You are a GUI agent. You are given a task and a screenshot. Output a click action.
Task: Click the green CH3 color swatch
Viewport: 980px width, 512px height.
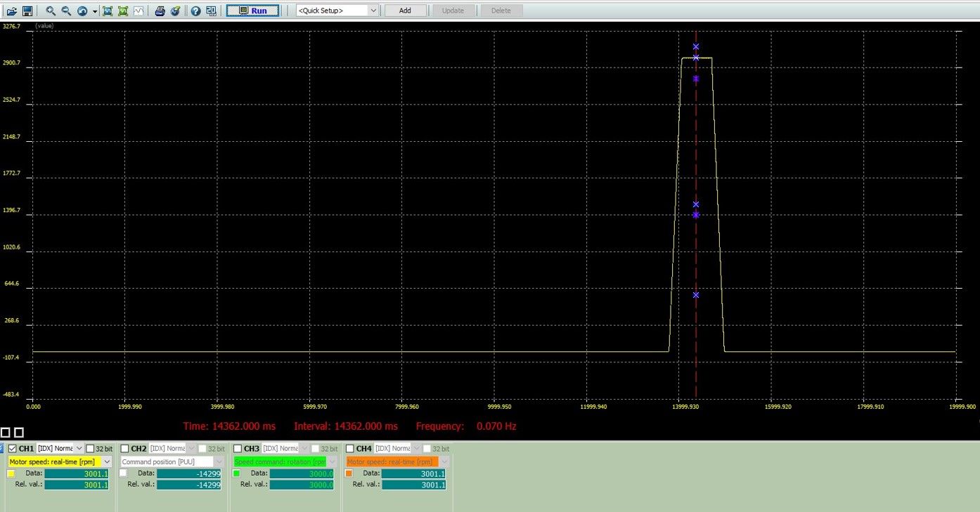pos(236,473)
